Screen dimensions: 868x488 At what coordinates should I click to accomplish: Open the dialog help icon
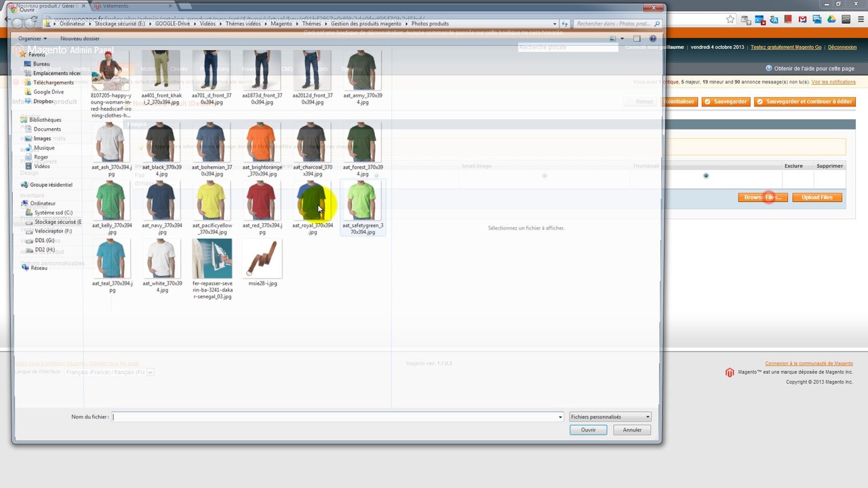(x=653, y=39)
